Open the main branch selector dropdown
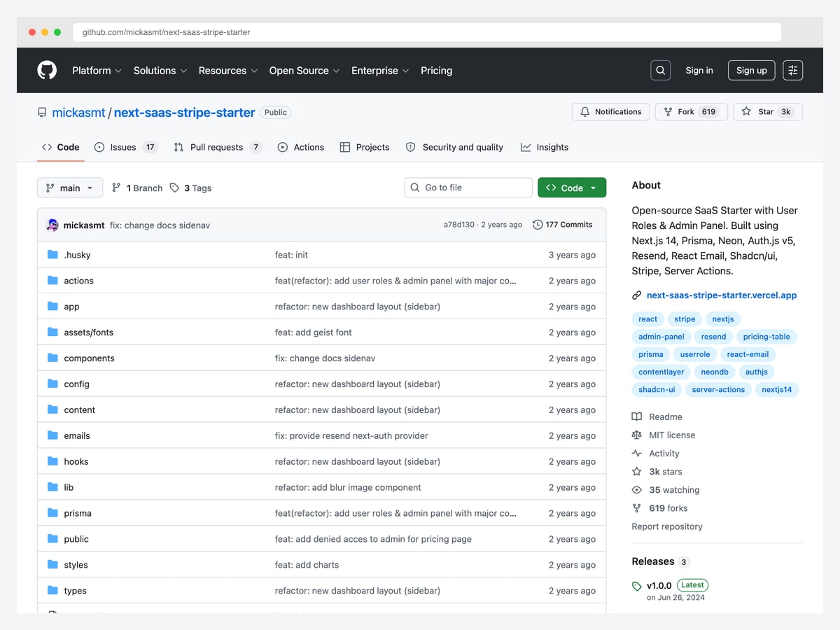840x630 pixels. pos(70,188)
